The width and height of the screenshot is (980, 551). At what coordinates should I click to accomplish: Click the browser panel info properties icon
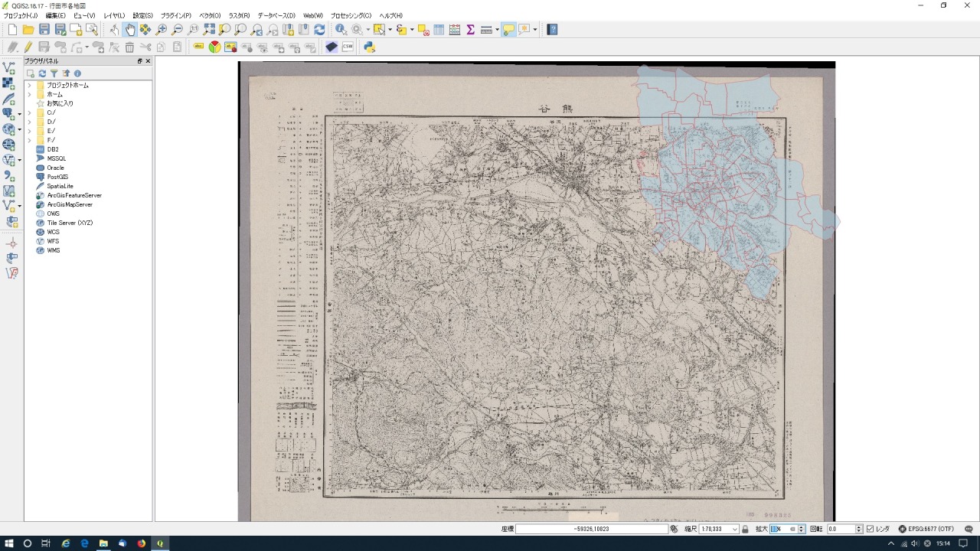click(77, 73)
